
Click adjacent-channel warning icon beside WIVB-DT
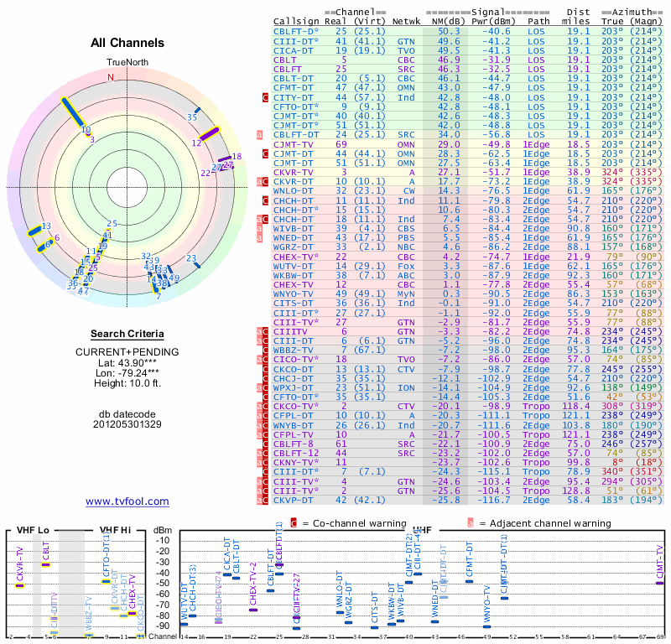click(259, 228)
